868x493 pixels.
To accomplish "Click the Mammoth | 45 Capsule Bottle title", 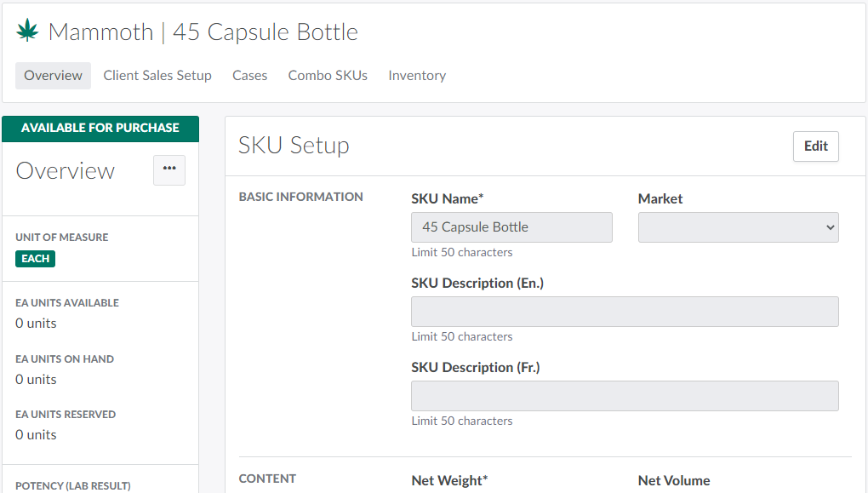I will [203, 32].
